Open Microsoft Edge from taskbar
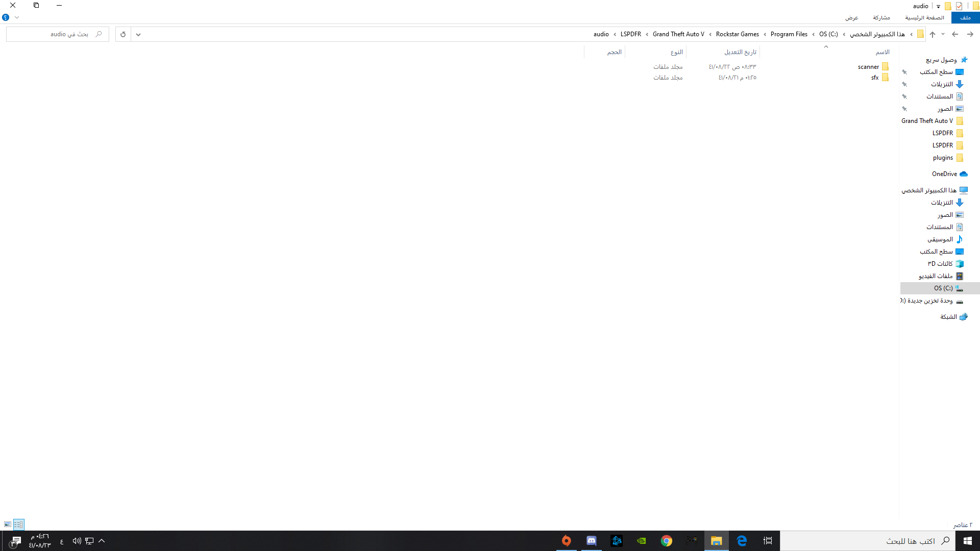The width and height of the screenshot is (980, 551). click(742, 541)
